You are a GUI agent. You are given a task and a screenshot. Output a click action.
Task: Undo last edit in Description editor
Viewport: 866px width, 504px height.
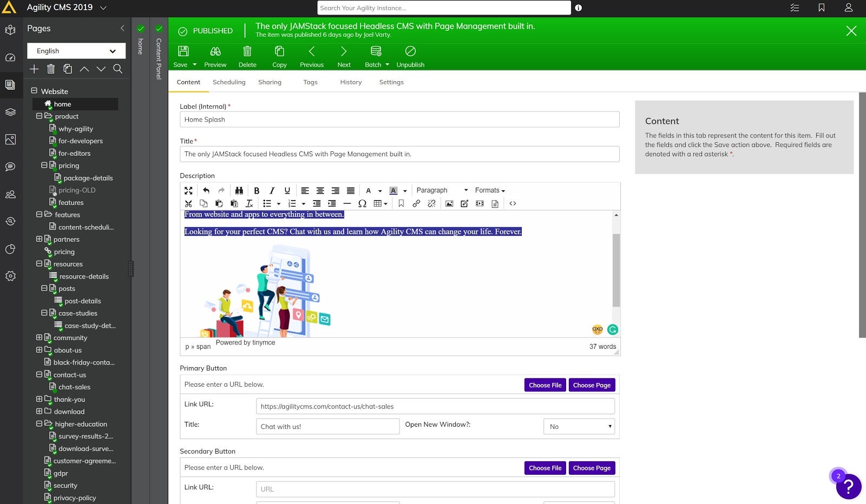click(x=206, y=190)
